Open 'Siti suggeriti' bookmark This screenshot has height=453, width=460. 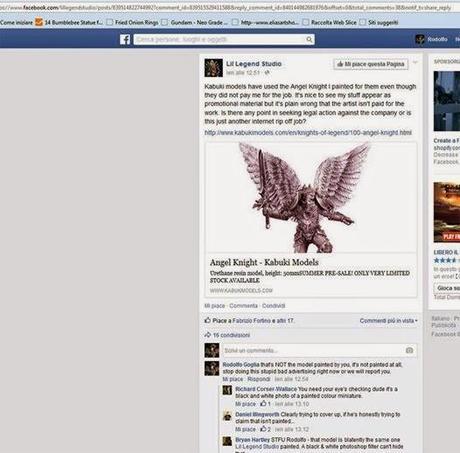379,22
